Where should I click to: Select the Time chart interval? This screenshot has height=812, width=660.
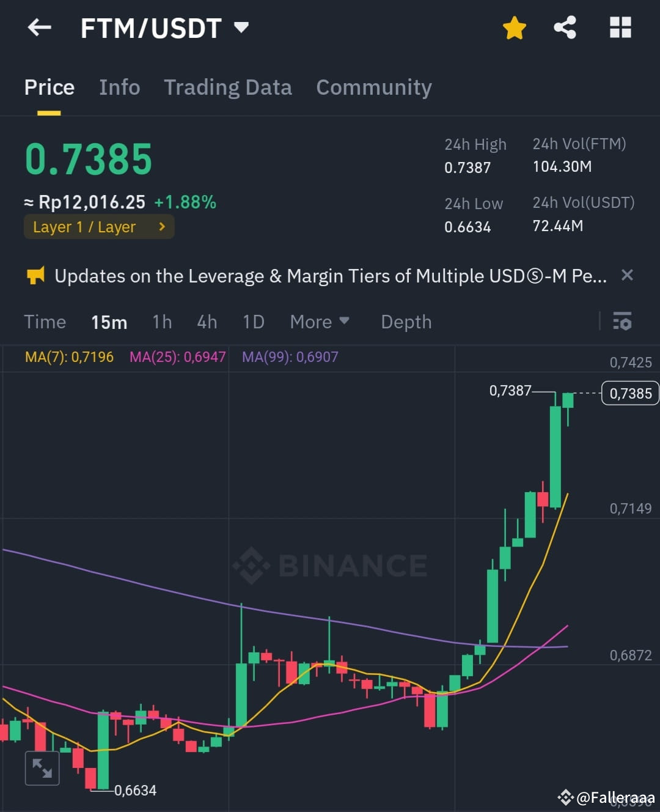click(45, 322)
